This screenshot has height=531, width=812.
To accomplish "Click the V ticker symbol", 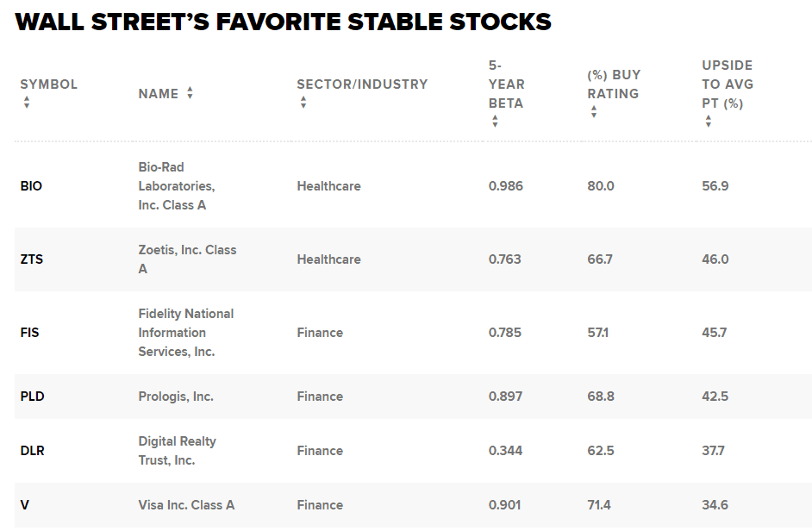I will coord(24,505).
